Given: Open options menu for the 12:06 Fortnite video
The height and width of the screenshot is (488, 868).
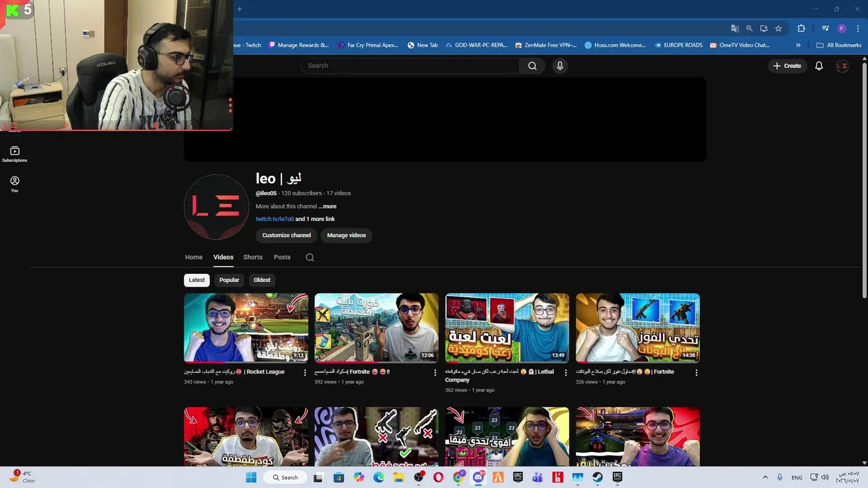Looking at the screenshot, I should point(435,372).
